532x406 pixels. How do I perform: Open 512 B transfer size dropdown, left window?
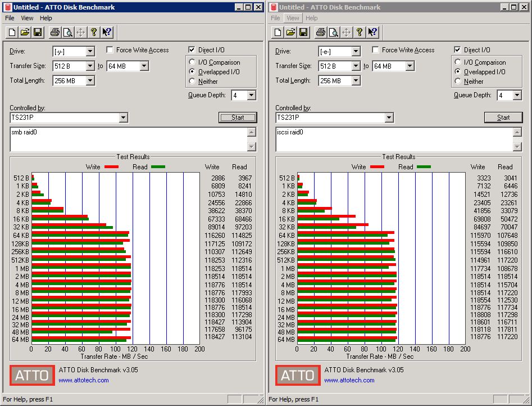[x=90, y=66]
